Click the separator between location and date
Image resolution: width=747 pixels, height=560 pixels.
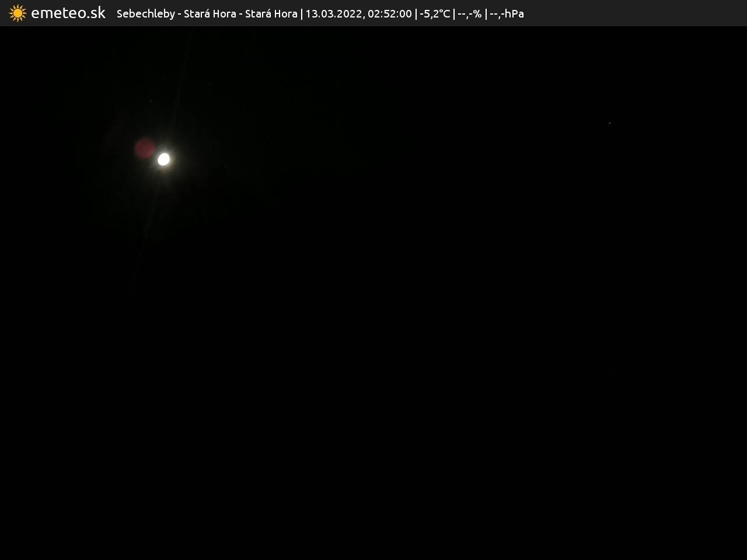(x=302, y=13)
